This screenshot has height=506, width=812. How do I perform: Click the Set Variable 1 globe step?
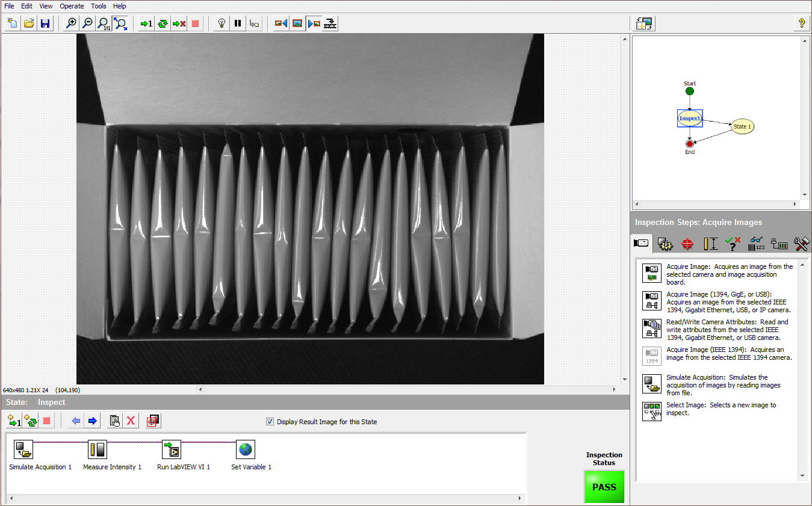(245, 449)
